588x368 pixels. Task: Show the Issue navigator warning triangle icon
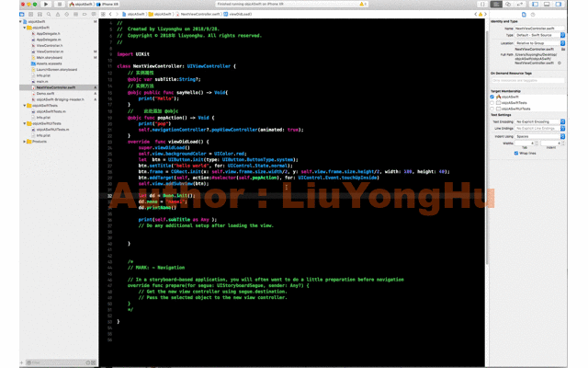[x=58, y=15]
